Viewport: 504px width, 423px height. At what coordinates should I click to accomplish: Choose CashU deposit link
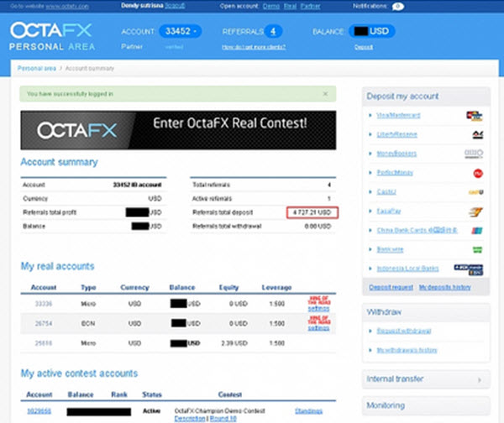[386, 191]
